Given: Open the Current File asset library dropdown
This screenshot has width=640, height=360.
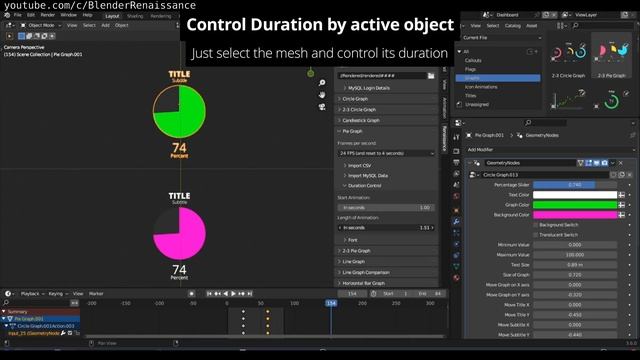Looking at the screenshot, I should coord(502,38).
